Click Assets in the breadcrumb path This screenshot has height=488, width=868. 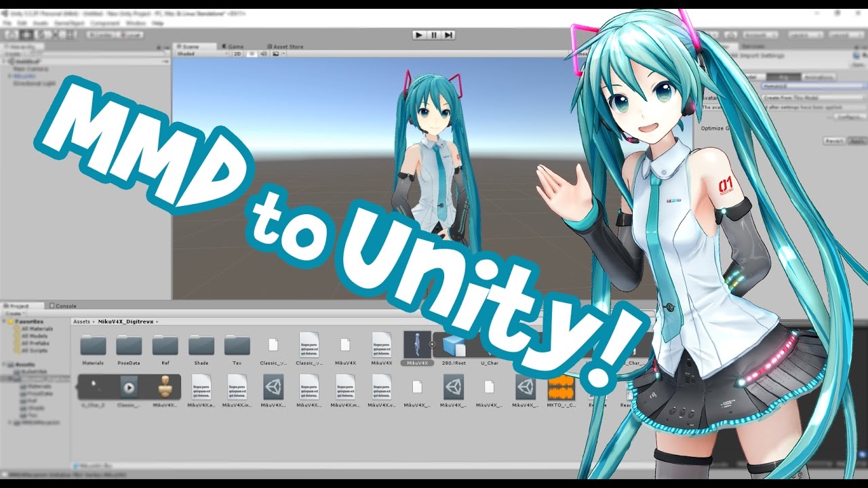coord(81,321)
